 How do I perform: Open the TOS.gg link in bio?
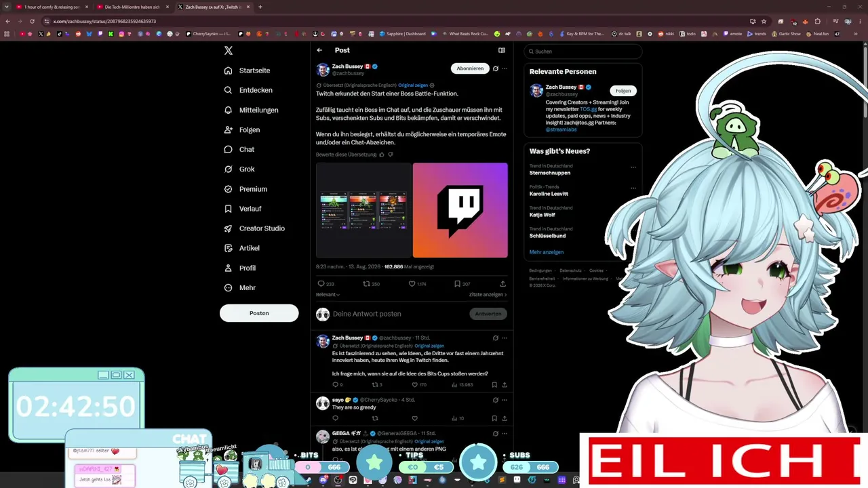tap(589, 109)
